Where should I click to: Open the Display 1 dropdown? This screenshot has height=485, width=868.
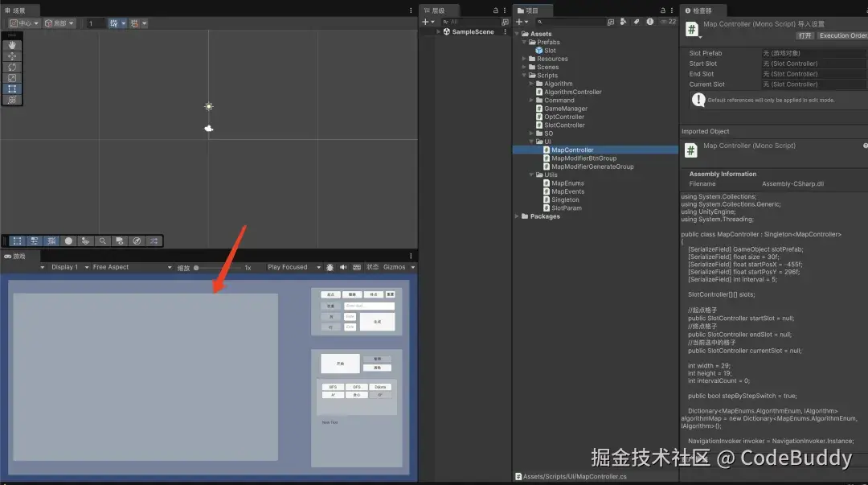coord(70,267)
